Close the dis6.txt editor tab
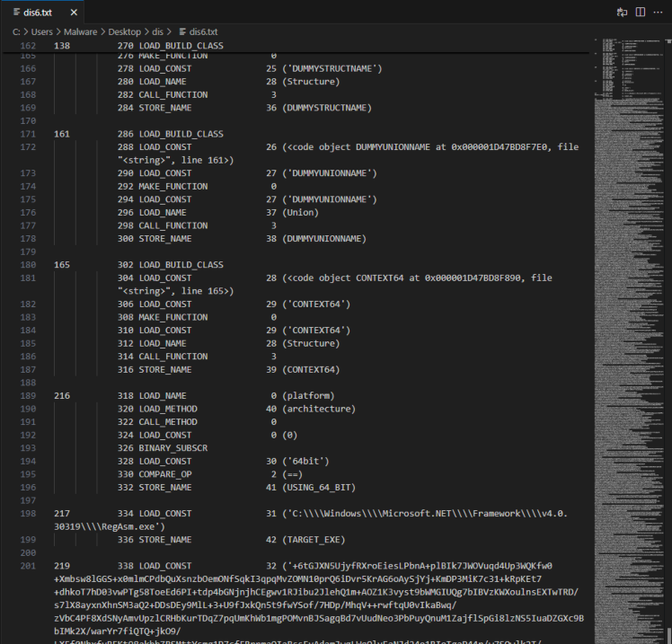 point(74,13)
